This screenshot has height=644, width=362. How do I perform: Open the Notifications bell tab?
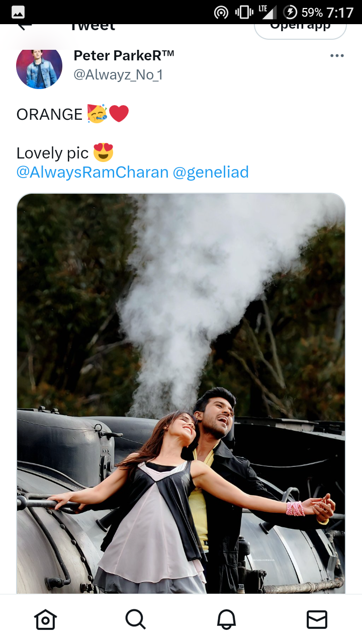[x=226, y=619]
